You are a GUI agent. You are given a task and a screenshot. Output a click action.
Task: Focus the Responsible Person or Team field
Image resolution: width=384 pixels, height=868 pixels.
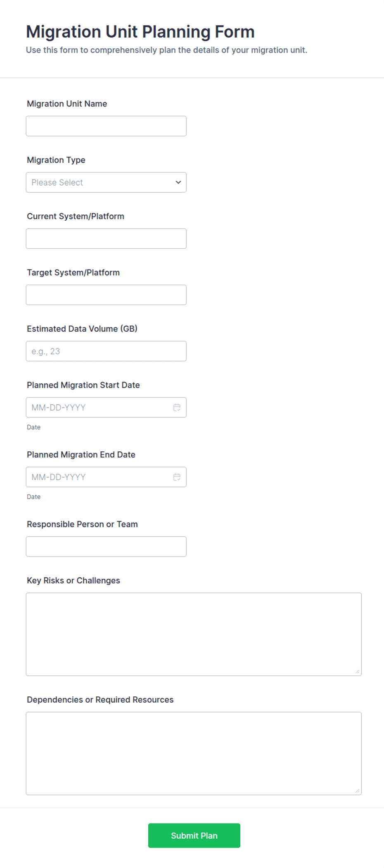[106, 547]
